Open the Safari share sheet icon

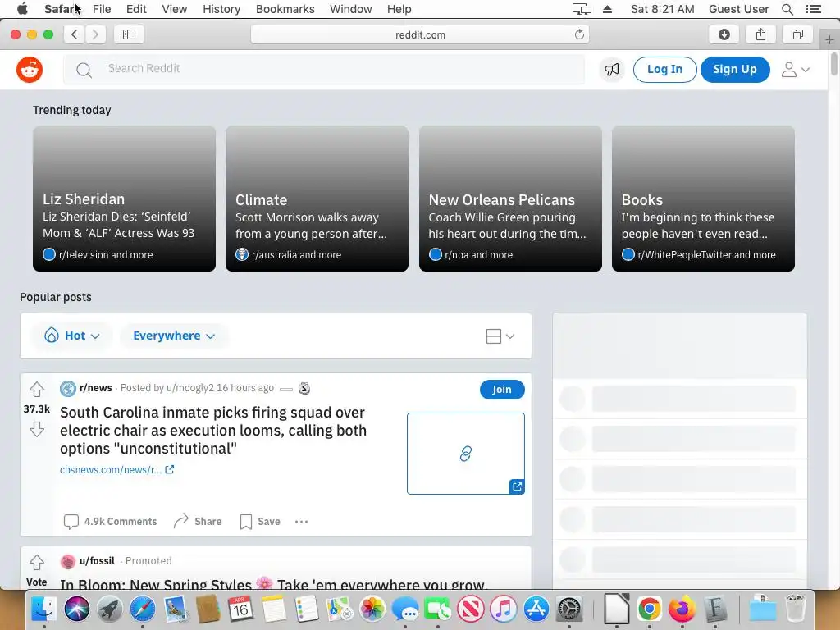pos(760,34)
